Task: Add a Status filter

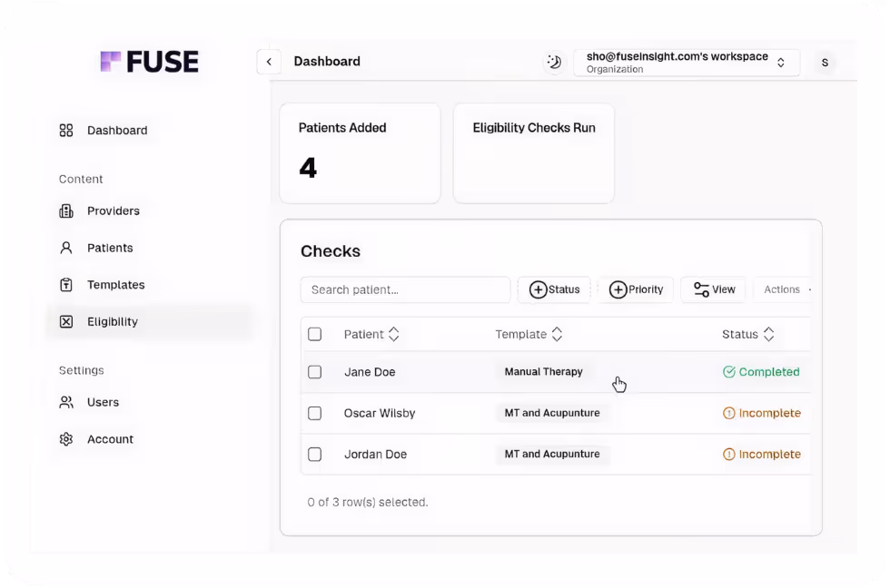Action: pos(554,289)
